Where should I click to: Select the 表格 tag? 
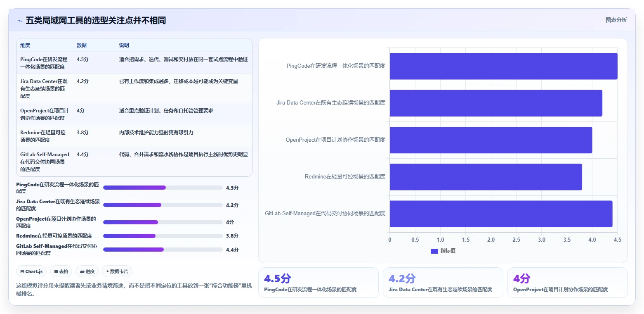(x=61, y=271)
